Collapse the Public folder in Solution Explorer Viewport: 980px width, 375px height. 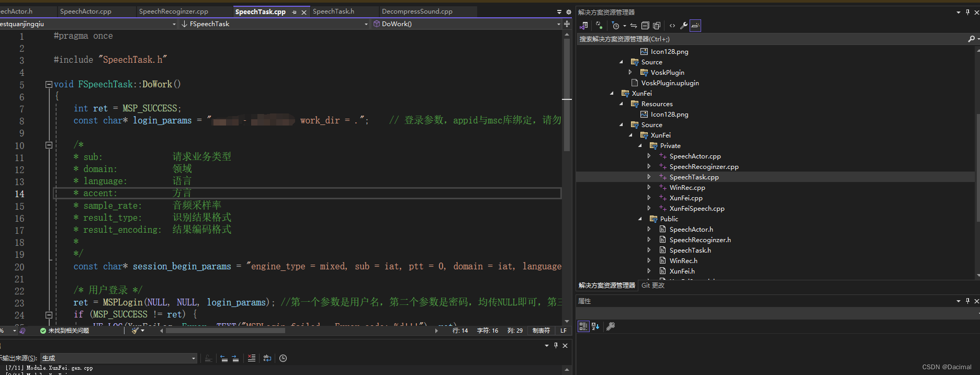(640, 219)
